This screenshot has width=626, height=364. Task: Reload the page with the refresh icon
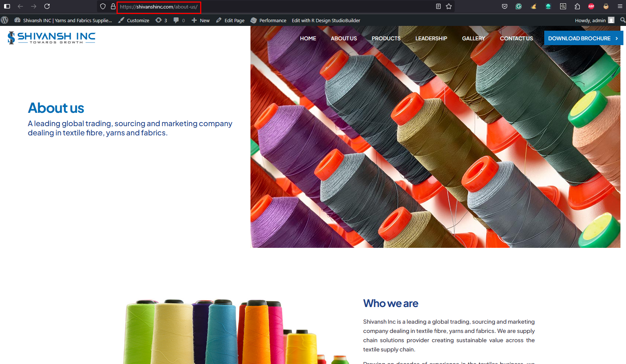pyautogui.click(x=47, y=6)
